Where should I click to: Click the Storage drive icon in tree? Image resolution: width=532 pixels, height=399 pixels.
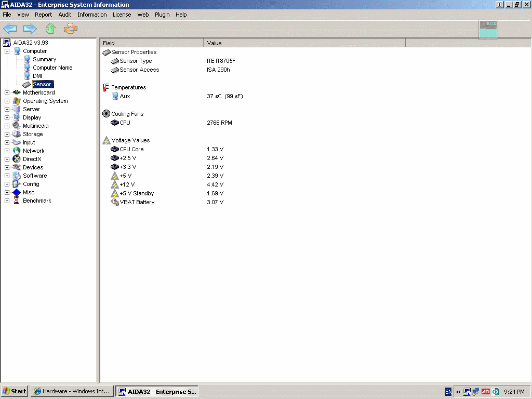click(17, 135)
